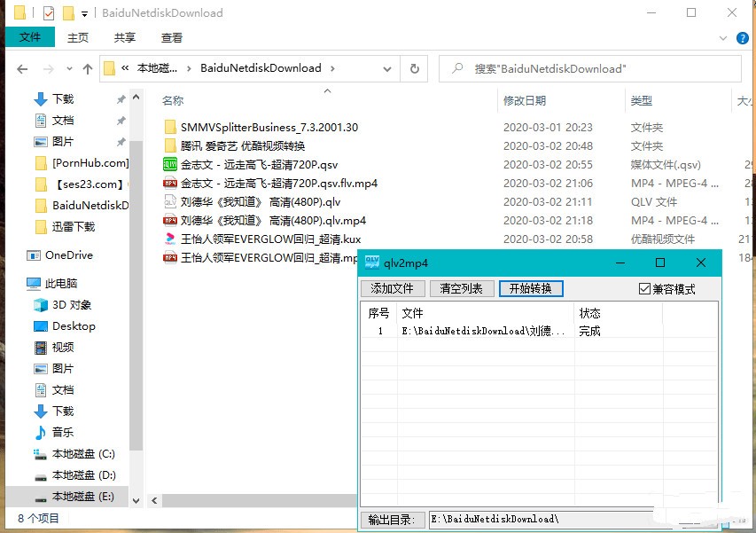Screen dimensions: 756x533
Task: Click 开始转换 in qlv2mp4
Action: tap(531, 288)
